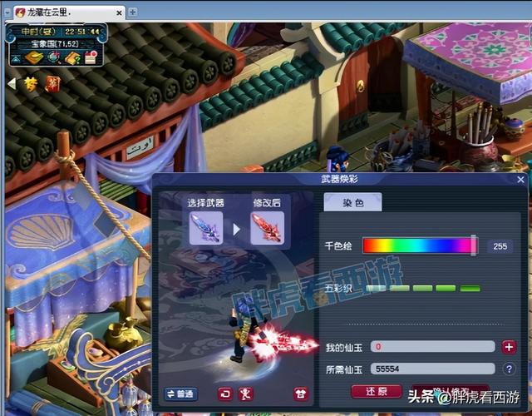The width and height of the screenshot is (532, 416).
Task: Click the 千色绘 slider handle
Action: point(473,245)
